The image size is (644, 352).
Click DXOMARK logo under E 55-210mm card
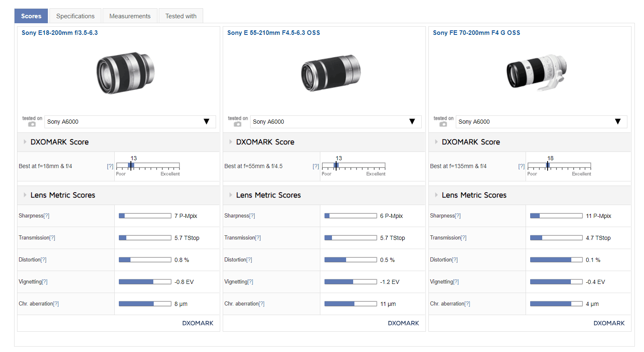pos(403,323)
